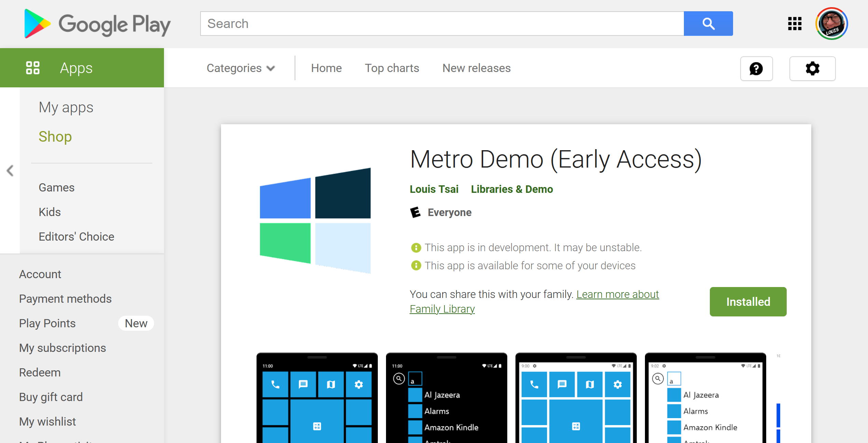Image resolution: width=868 pixels, height=443 pixels.
Task: Open the help question mark button
Action: [x=756, y=69]
